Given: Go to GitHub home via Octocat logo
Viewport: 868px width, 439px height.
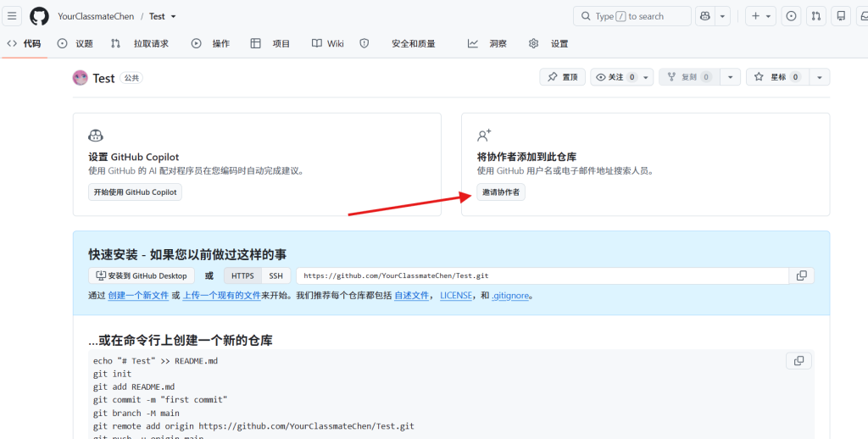Looking at the screenshot, I should point(39,16).
